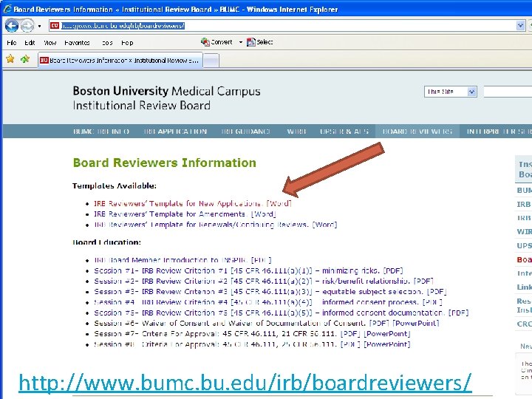Open the recent pages dropdown arrow
The height and width of the screenshot is (399, 532).
point(39,26)
